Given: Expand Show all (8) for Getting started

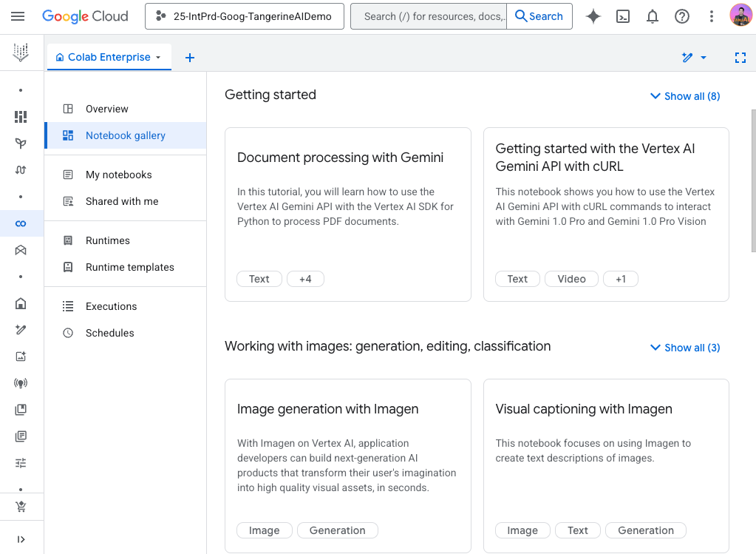Looking at the screenshot, I should point(685,96).
